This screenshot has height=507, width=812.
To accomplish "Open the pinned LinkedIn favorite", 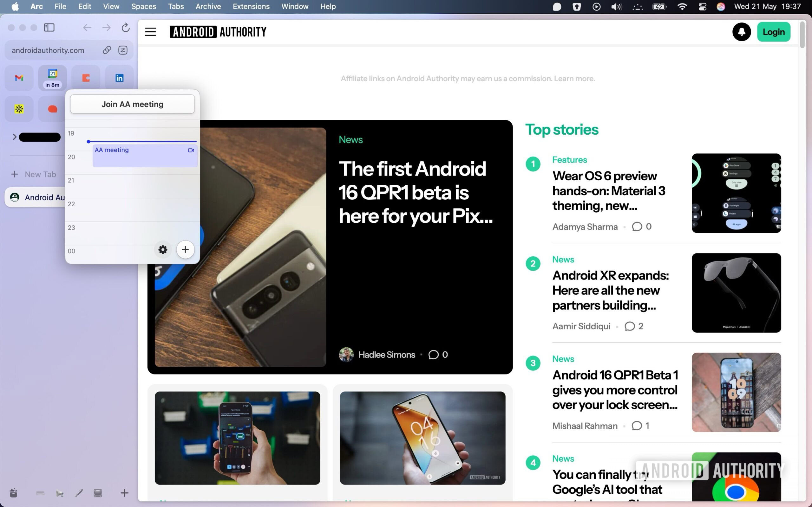I will pos(119,78).
